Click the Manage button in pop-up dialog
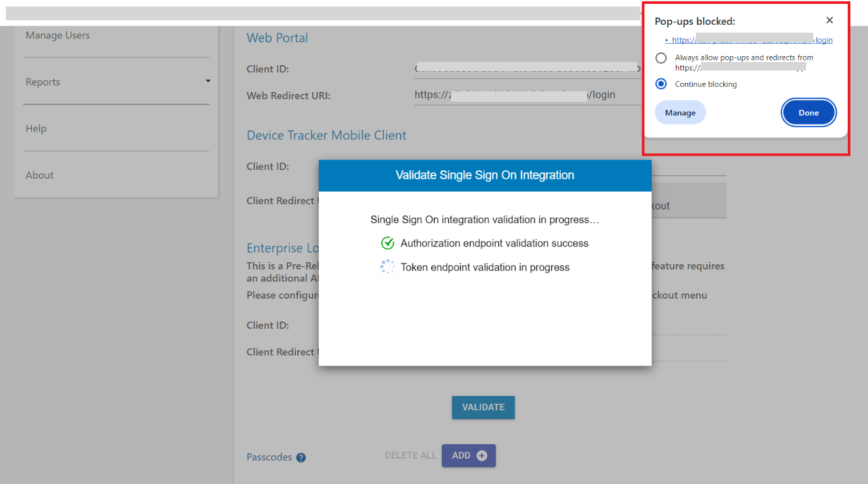This screenshot has height=484, width=868. click(x=680, y=113)
